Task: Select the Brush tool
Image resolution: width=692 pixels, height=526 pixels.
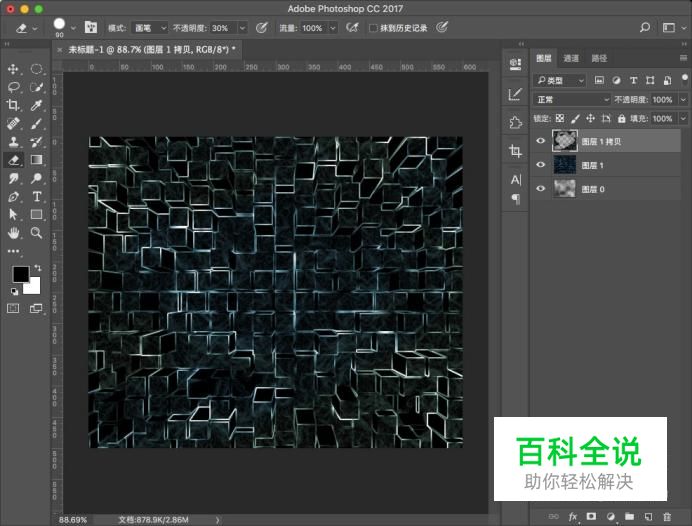Action: click(37, 123)
